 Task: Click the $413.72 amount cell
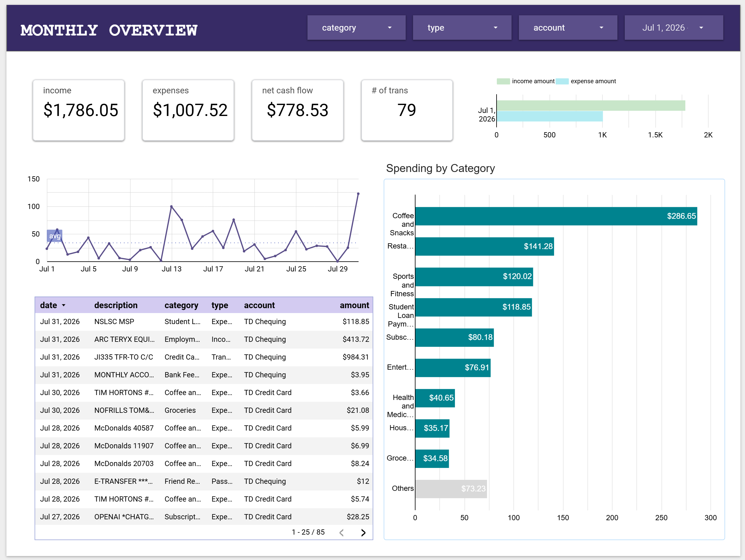coord(356,339)
